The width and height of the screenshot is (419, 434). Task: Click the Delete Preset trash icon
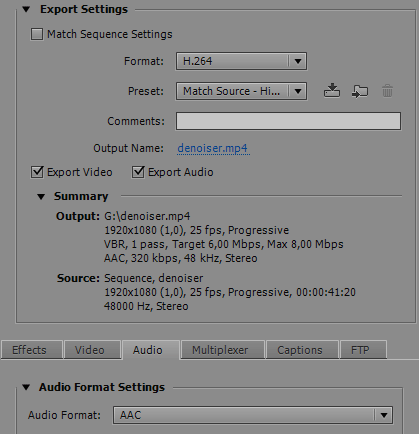(x=387, y=91)
